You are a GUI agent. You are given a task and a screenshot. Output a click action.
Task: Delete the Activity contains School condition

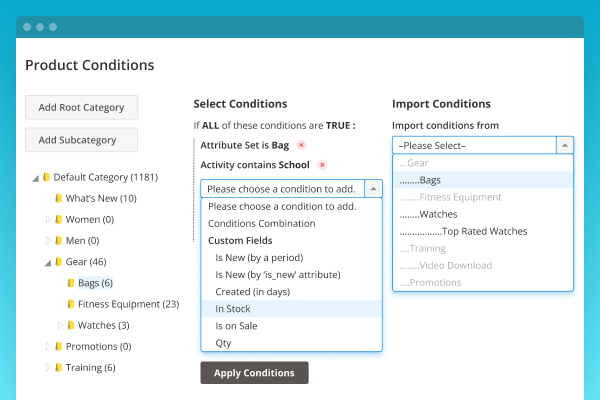pos(322,165)
